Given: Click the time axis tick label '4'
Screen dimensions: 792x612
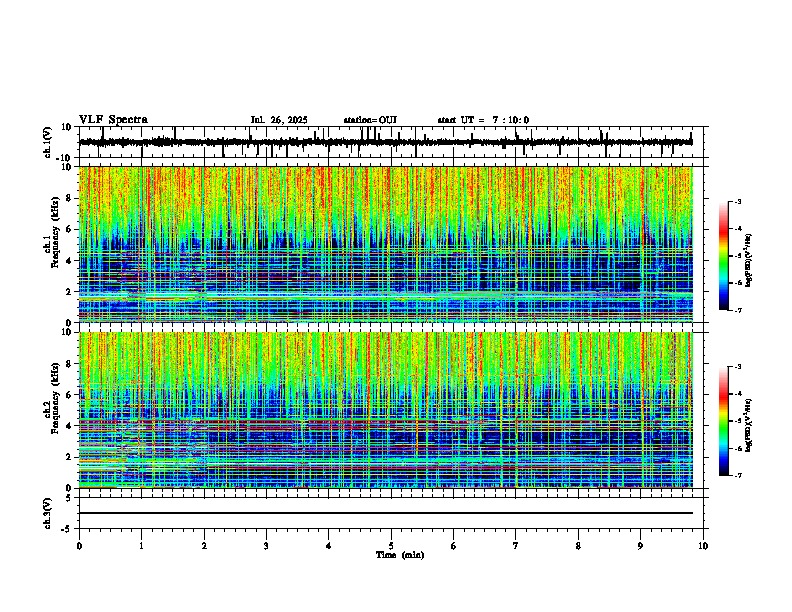Looking at the screenshot, I should click(329, 546).
